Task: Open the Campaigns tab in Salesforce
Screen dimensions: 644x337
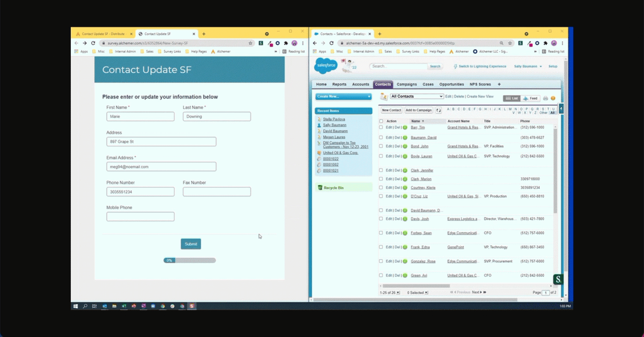Action: coord(406,84)
